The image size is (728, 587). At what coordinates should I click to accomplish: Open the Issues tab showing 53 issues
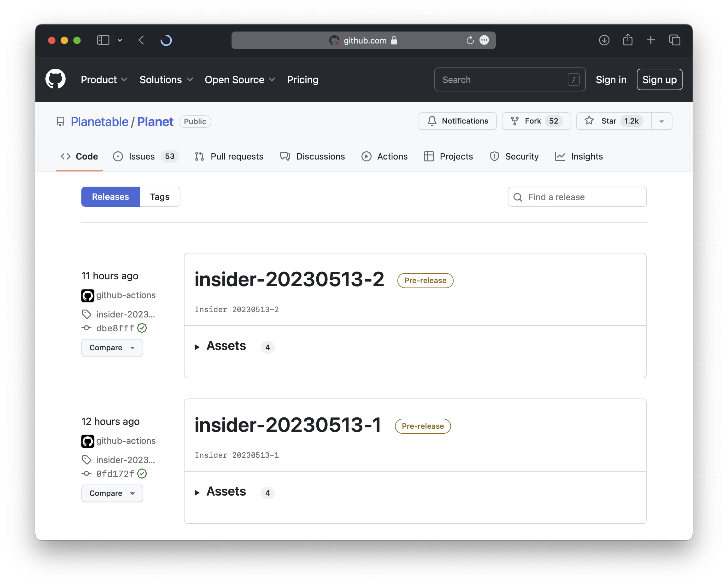tap(141, 156)
